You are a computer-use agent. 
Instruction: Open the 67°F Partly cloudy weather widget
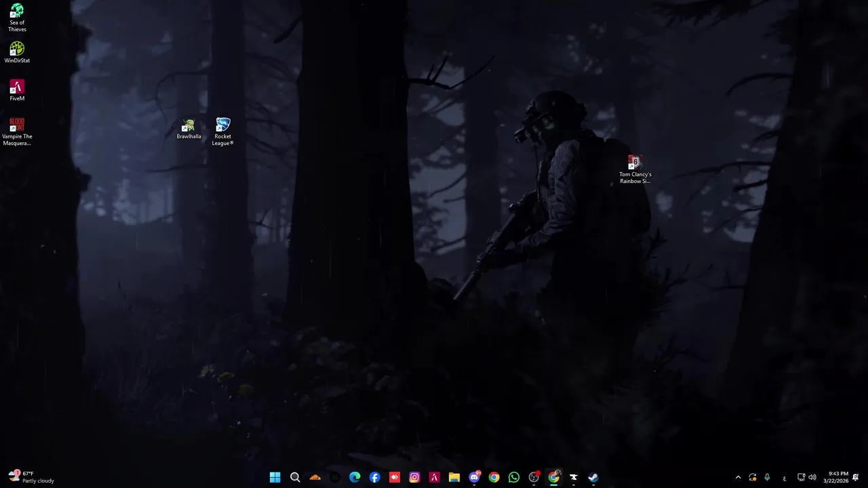pos(31,477)
